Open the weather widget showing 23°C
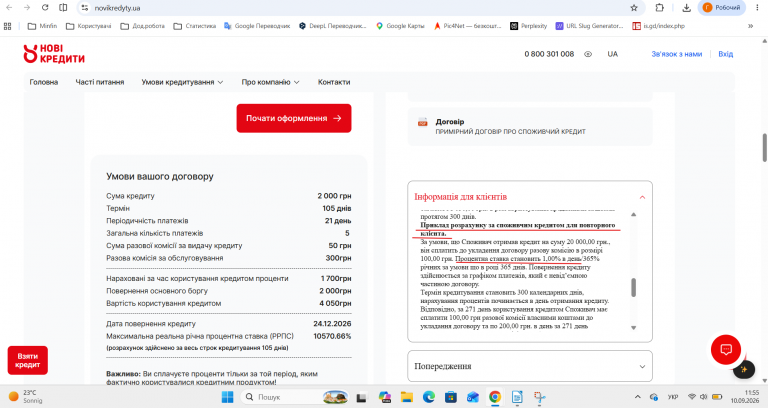Image resolution: width=768 pixels, height=408 pixels. pyautogui.click(x=25, y=397)
